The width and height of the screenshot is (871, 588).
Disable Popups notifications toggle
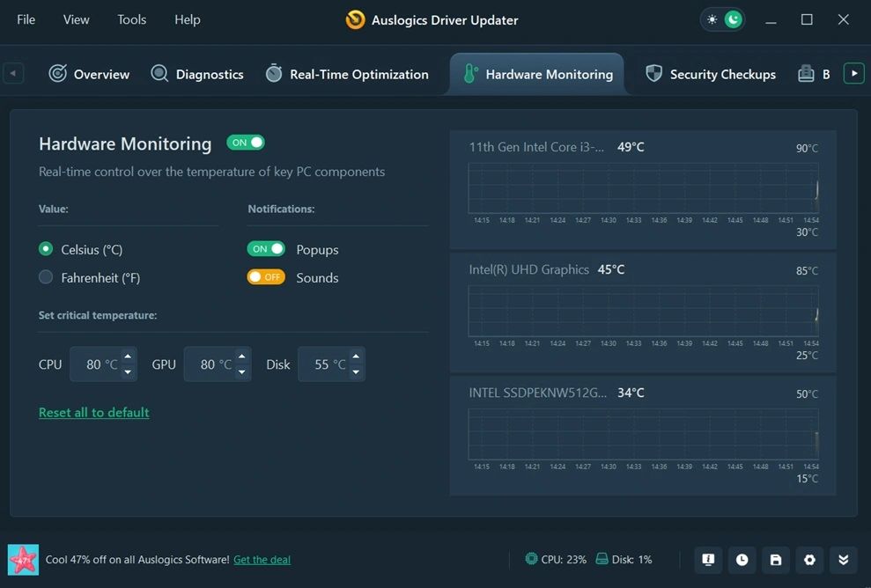[x=266, y=249]
